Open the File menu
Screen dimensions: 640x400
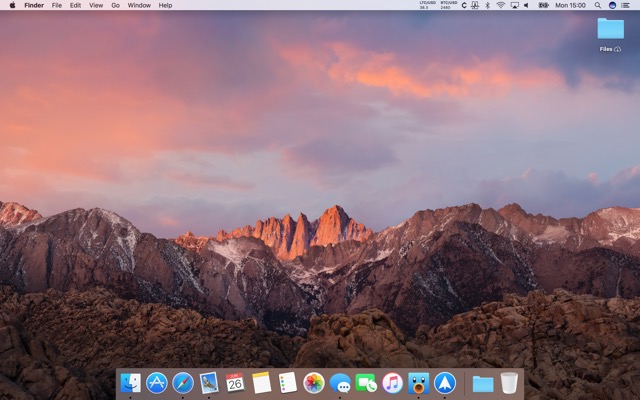(x=56, y=5)
